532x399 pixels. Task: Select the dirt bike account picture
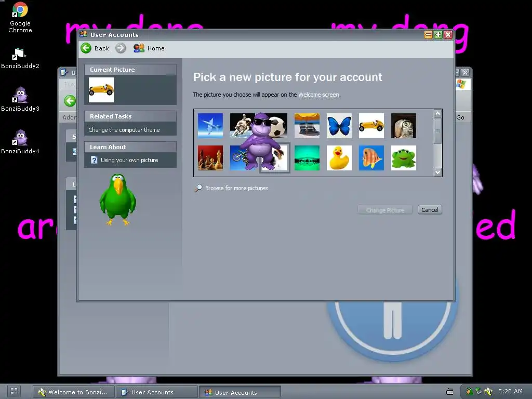237,158
